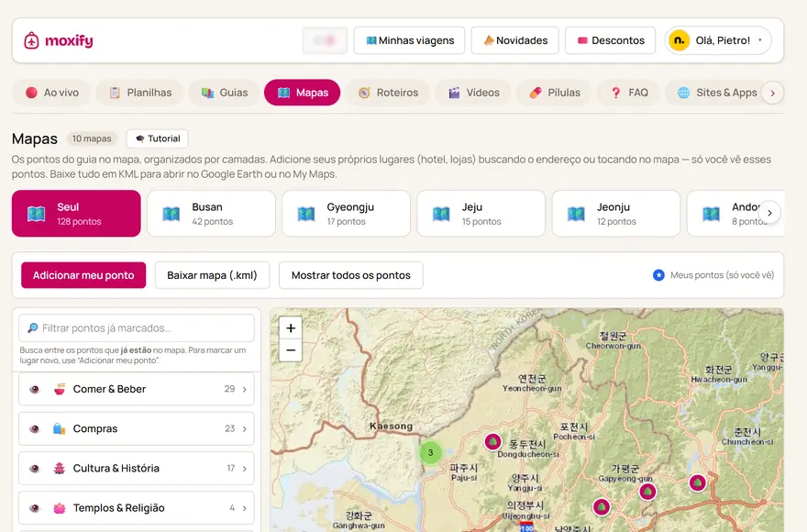The image size is (807, 532).
Task: Click the Jeonju card map icon
Action: click(576, 214)
